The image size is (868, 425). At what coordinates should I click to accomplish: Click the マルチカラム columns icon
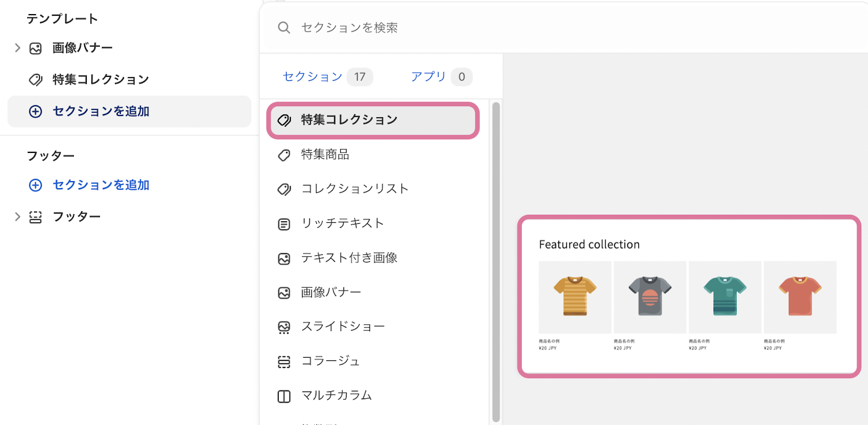click(x=284, y=396)
